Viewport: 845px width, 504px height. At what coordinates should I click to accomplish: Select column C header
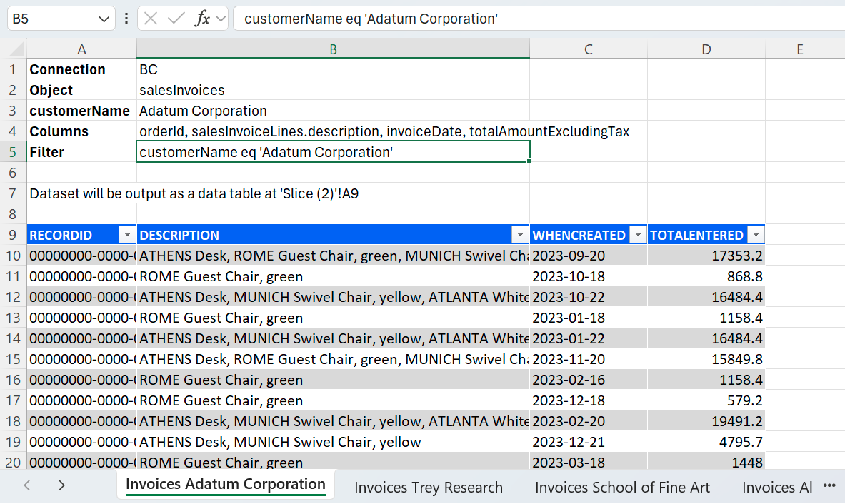(588, 49)
